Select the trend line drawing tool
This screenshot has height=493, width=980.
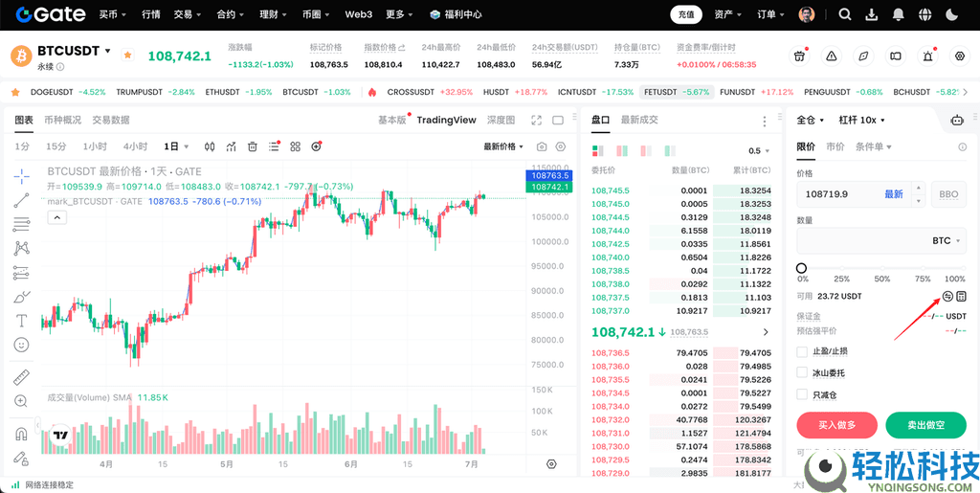(21, 201)
